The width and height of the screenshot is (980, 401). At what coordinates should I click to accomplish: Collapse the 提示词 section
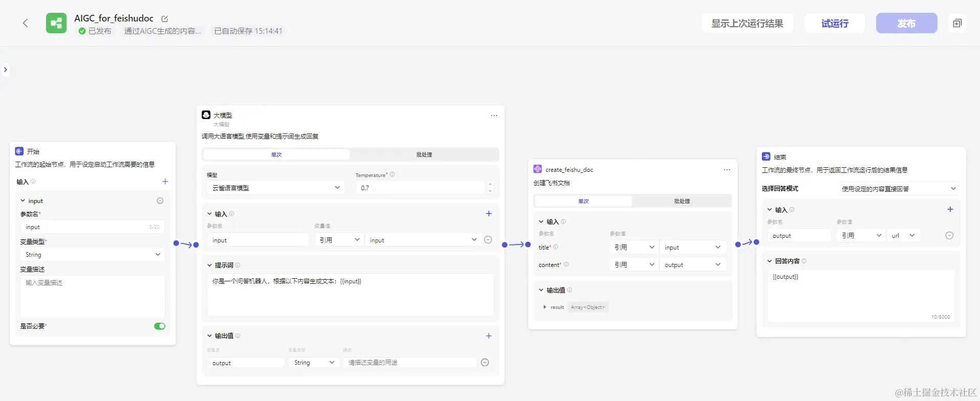click(x=209, y=265)
